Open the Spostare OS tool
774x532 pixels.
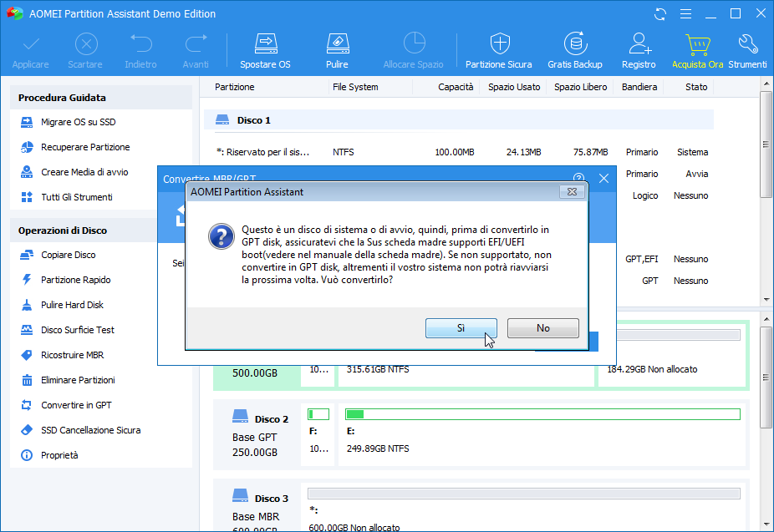[x=266, y=51]
